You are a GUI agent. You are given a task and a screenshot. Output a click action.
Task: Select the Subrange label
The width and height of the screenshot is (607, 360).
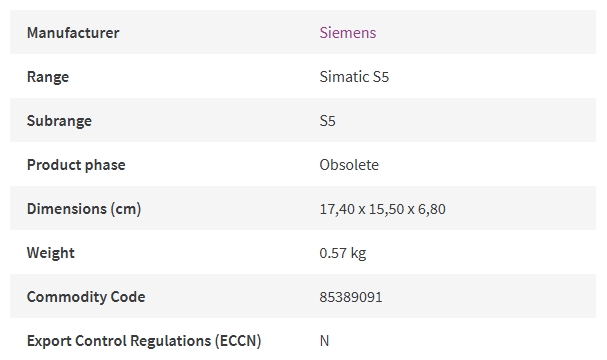pos(59,121)
